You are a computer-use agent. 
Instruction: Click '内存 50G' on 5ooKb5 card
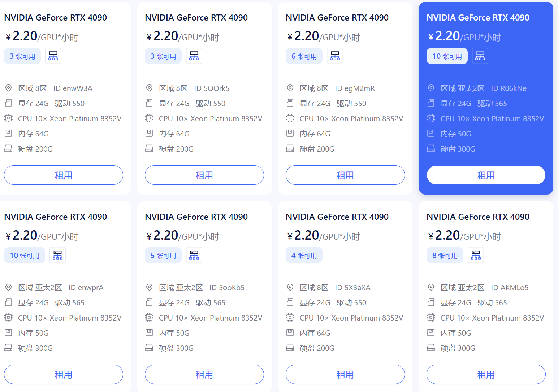coord(174,333)
